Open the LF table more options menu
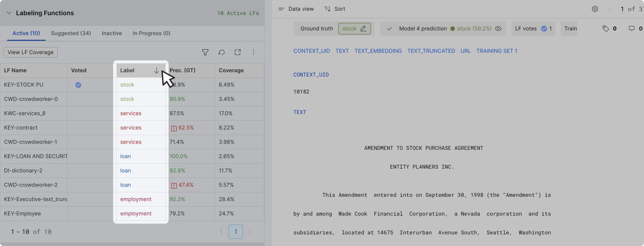Screen dimensions: 644x246 (x=254, y=52)
